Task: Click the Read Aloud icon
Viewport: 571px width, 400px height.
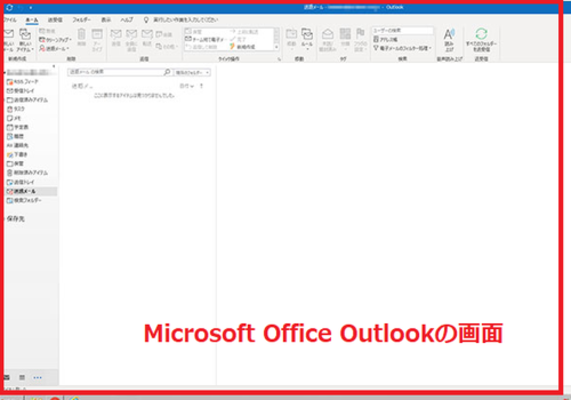Action: click(x=449, y=35)
